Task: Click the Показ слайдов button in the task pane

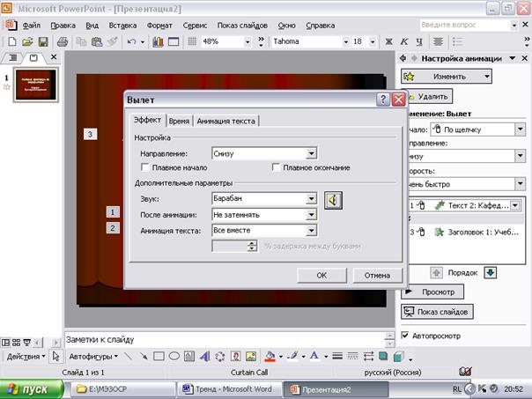Action: [x=437, y=312]
